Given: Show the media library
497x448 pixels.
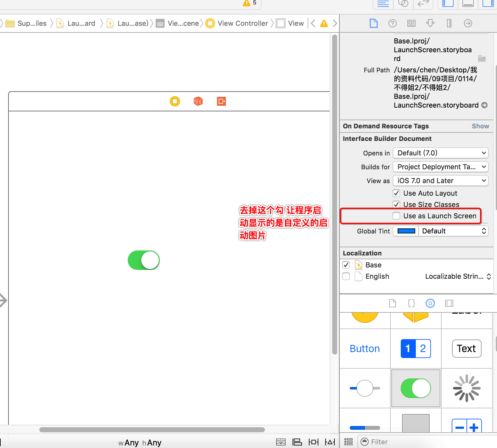Looking at the screenshot, I should 449,303.
